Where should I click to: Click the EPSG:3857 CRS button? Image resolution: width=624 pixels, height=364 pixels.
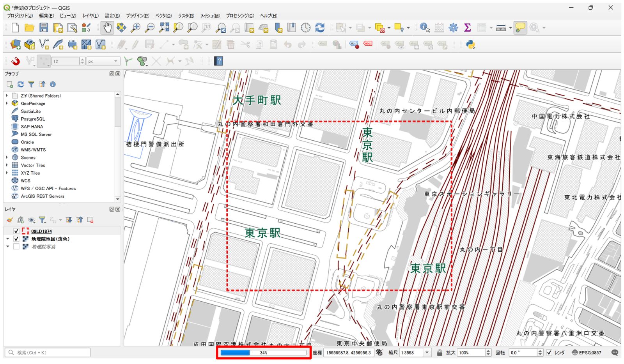pos(587,353)
